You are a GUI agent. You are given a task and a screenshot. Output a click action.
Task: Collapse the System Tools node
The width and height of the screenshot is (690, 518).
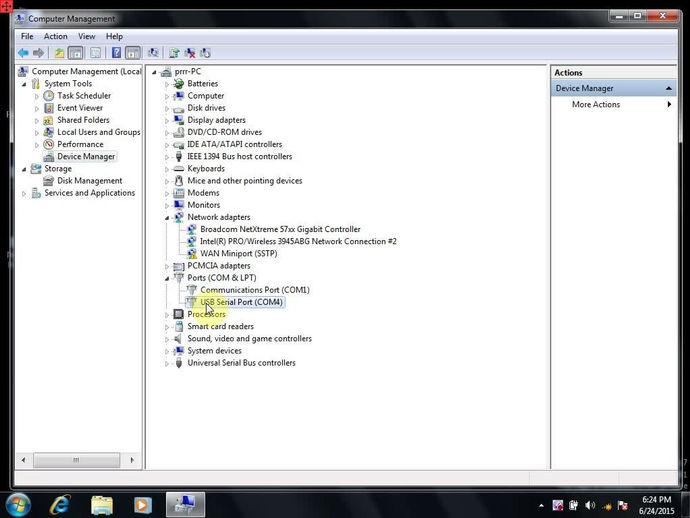[24, 84]
